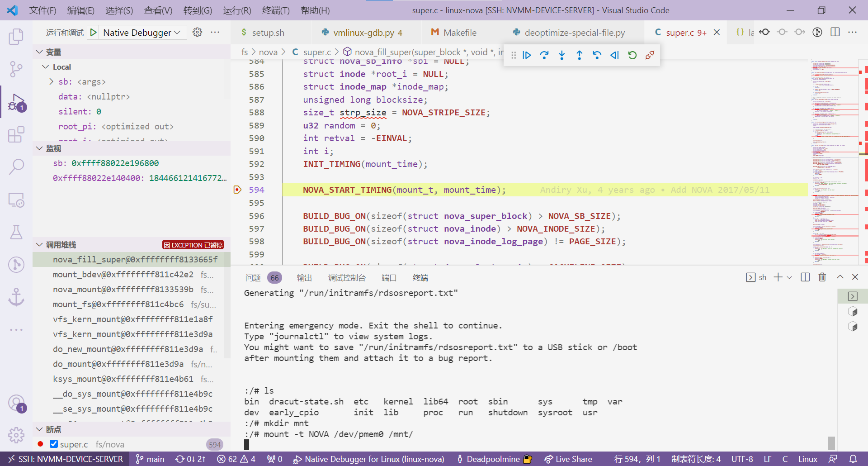Screen dimensions: 868x466
Task: Open Native Debugger configuration dropdown
Action: coord(142,33)
